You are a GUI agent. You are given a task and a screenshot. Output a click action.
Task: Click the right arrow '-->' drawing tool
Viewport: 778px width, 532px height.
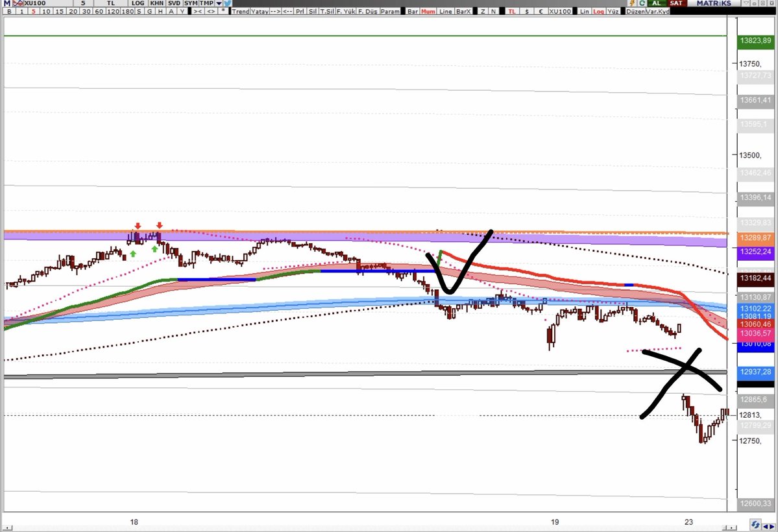(275, 11)
